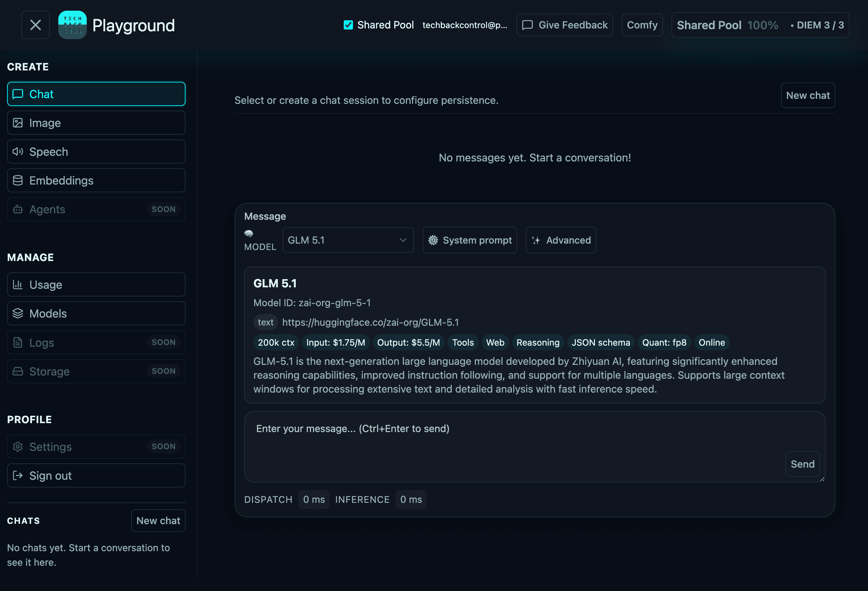Click the techbackcontrol@p... account email
This screenshot has width=868, height=591.
coord(465,25)
